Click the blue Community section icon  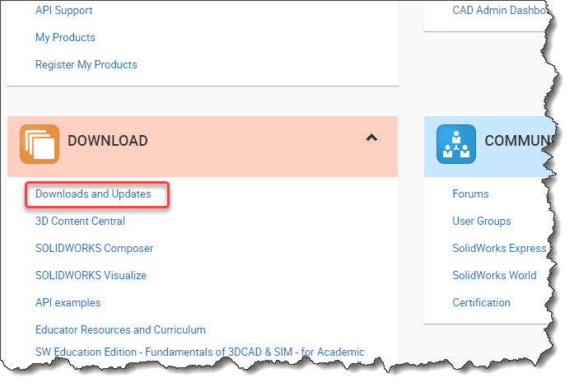tap(456, 144)
